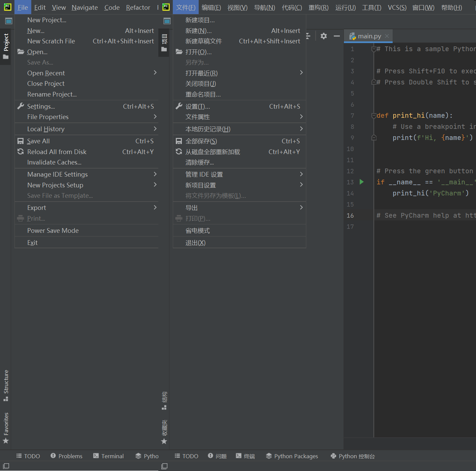The image size is (476, 471).
Task: Click the Open folder icon in English menu
Action: [21, 51]
